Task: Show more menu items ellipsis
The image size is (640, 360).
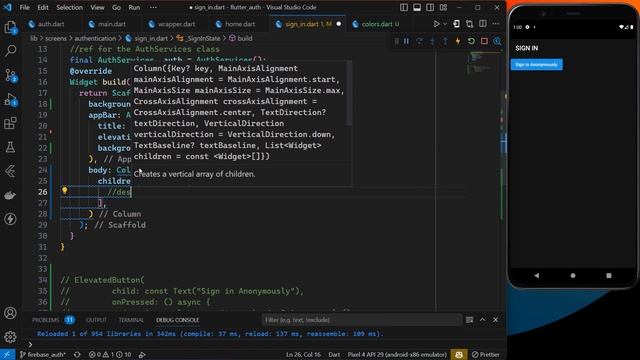Action: click(x=153, y=7)
